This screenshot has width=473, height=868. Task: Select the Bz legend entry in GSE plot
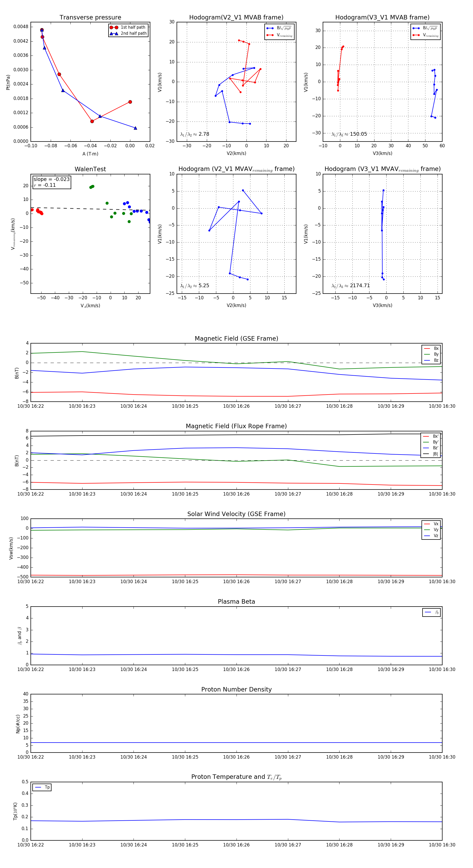click(x=431, y=360)
